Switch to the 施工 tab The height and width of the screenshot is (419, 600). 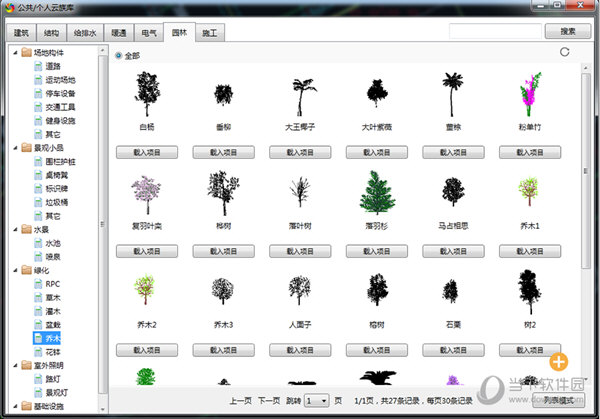pos(210,33)
